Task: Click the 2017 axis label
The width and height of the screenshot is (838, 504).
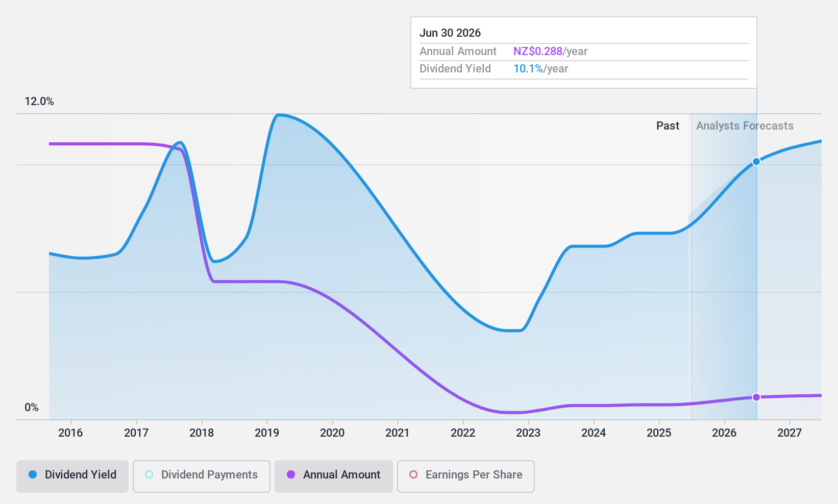Action: coord(136,433)
